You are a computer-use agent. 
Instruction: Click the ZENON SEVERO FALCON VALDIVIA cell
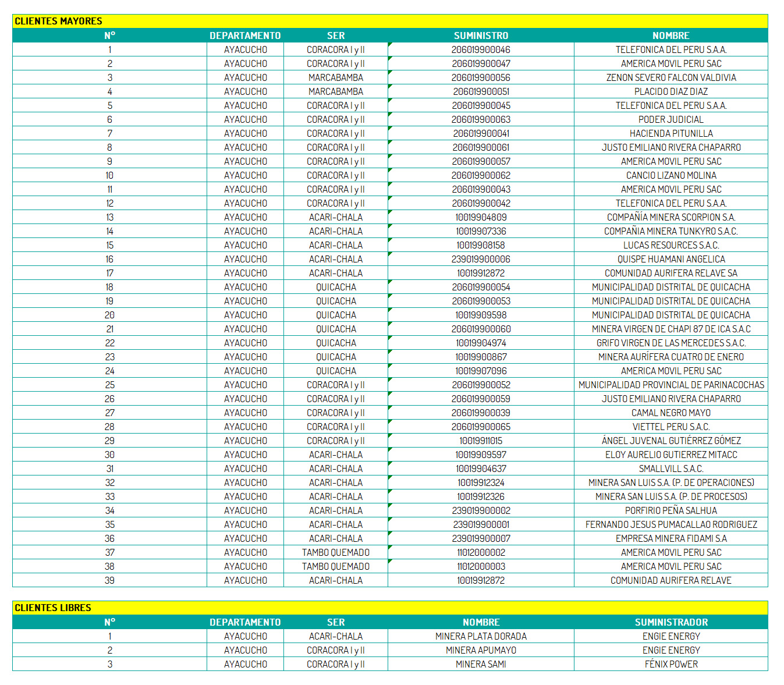tap(671, 77)
